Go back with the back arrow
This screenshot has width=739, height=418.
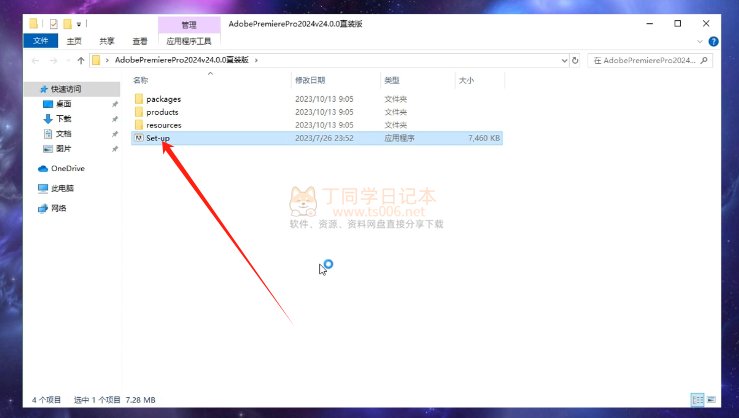[x=35, y=60]
